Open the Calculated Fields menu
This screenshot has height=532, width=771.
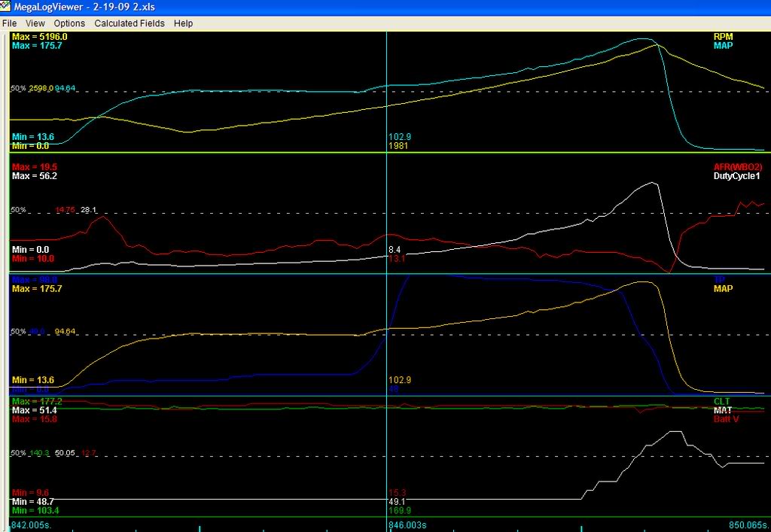point(130,23)
